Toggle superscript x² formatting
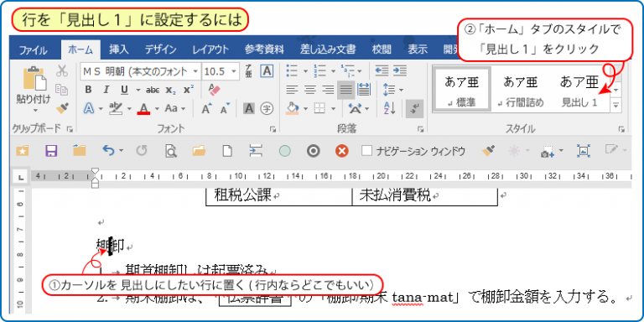Image resolution: width=644 pixels, height=322 pixels. (189, 90)
